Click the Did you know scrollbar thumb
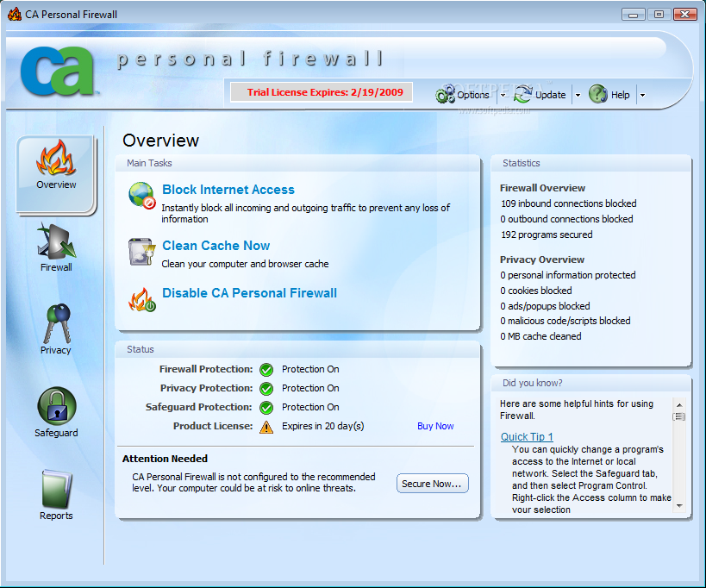706x588 pixels. coord(679,417)
